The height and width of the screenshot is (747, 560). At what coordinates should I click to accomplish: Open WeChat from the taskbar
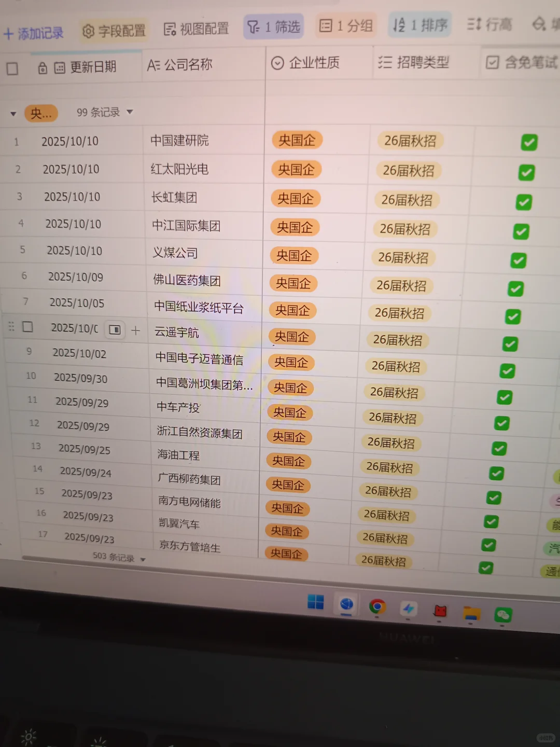tap(503, 615)
